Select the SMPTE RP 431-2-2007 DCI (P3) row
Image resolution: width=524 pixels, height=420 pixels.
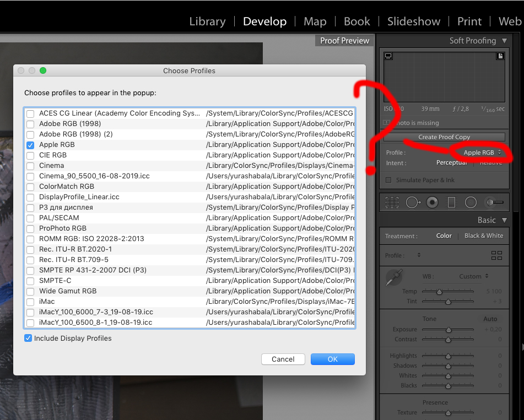pyautogui.click(x=190, y=270)
